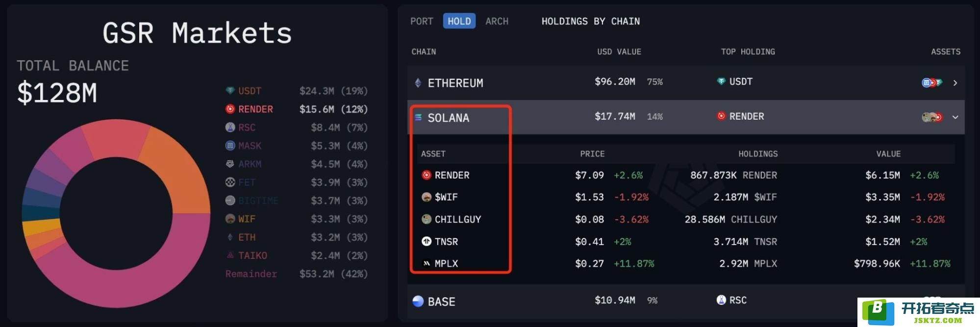Collapse the Solana chain row chevron

click(x=955, y=117)
